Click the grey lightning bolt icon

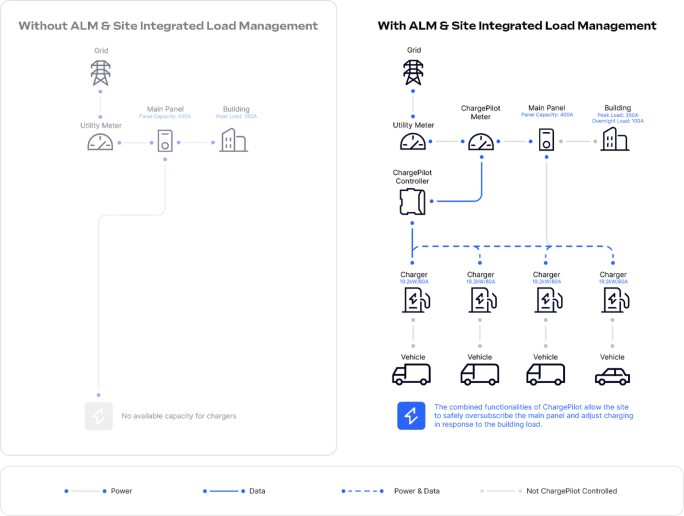(99, 416)
